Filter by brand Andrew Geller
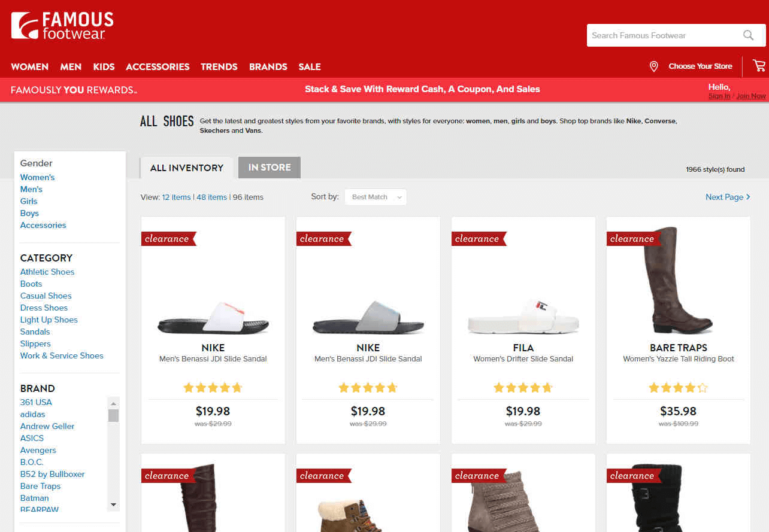 (x=47, y=426)
